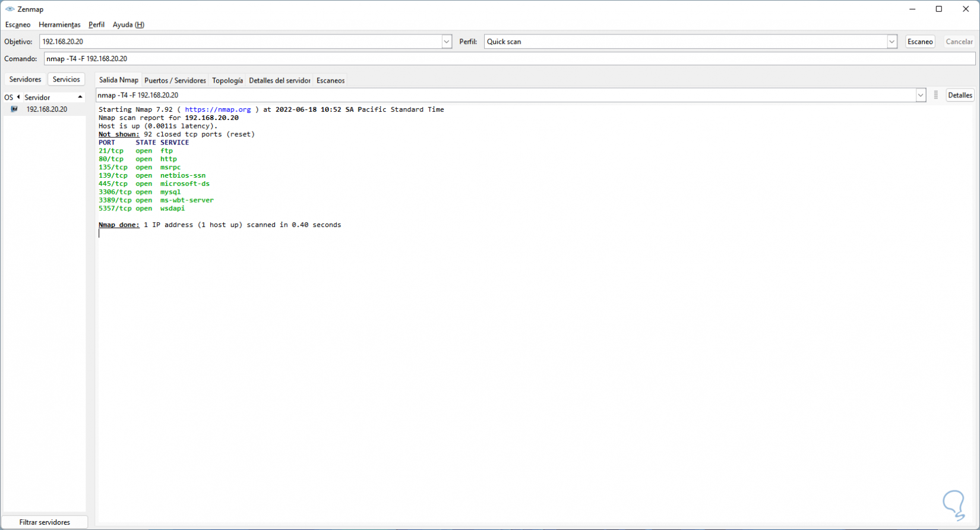Switch to the Escaneos tab
Screen dimensions: 980x530
pos(331,80)
